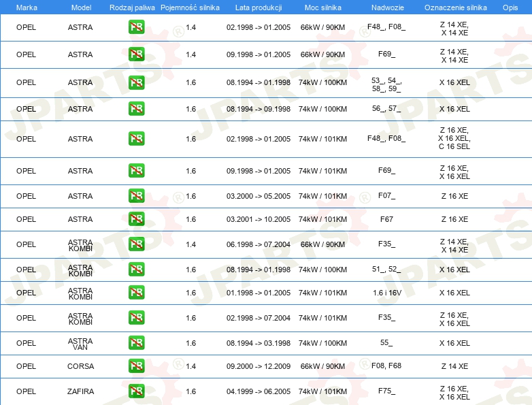Click the Opis column header
532x405 pixels.
510,7
